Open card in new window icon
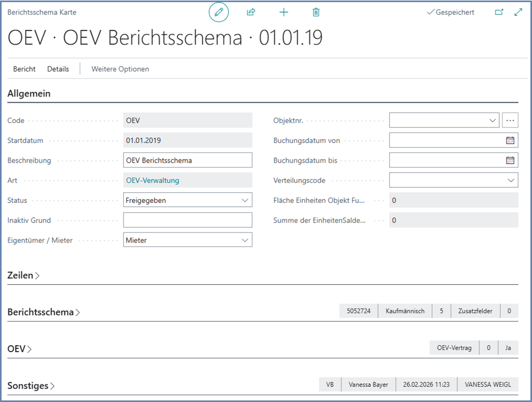The width and height of the screenshot is (532, 402). pyautogui.click(x=499, y=12)
